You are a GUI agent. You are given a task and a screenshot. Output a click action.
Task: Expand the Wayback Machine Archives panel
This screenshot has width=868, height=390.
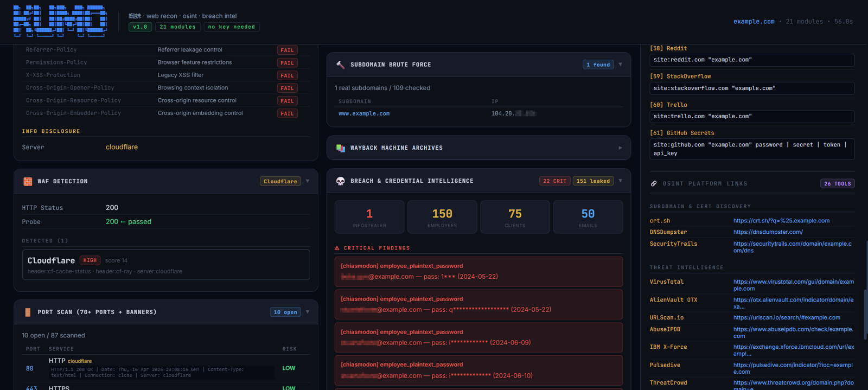click(620, 148)
